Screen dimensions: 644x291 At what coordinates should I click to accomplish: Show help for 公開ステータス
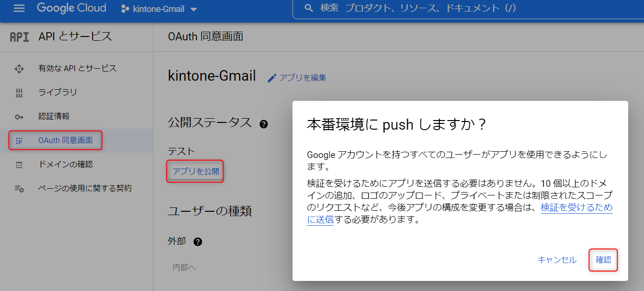coord(263,124)
